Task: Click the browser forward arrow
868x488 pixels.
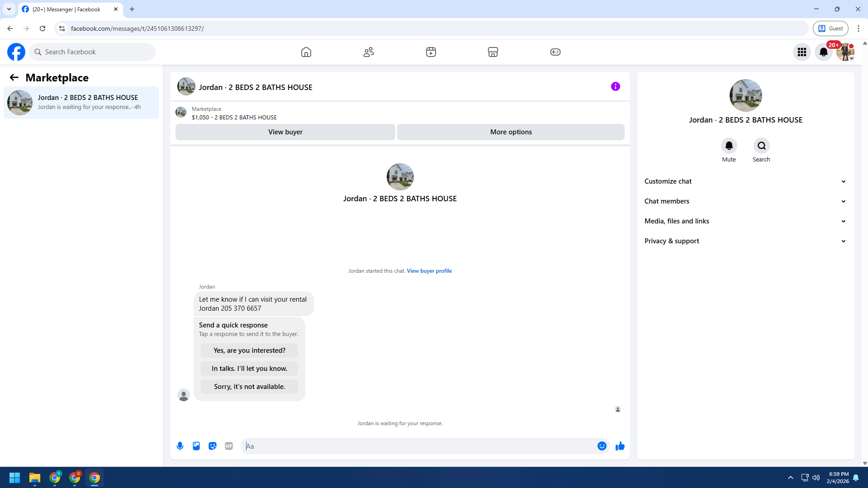Action: pos(26,28)
